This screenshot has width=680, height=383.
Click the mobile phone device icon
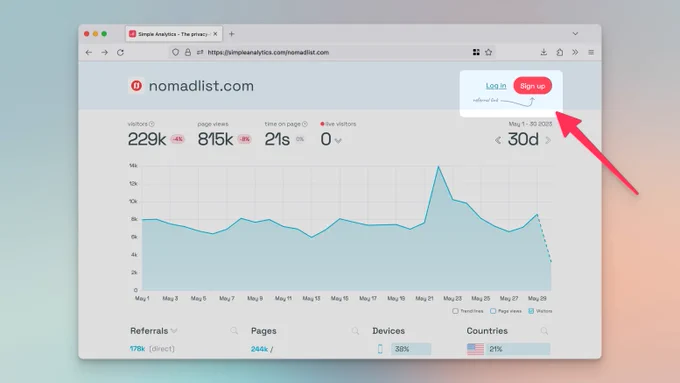pos(380,349)
